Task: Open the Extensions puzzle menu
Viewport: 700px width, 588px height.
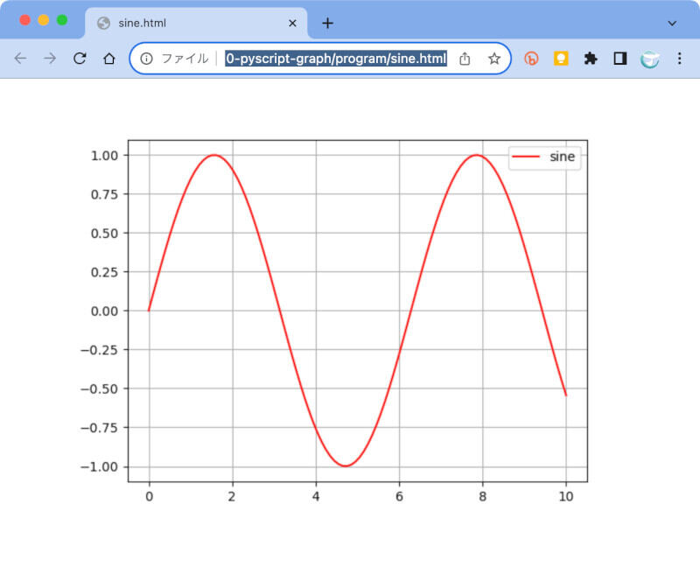Action: pos(591,59)
